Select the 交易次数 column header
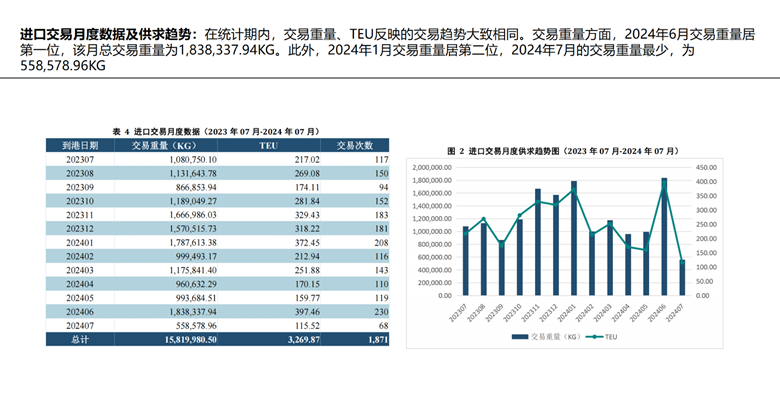The height and width of the screenshot is (399, 780). (x=355, y=145)
